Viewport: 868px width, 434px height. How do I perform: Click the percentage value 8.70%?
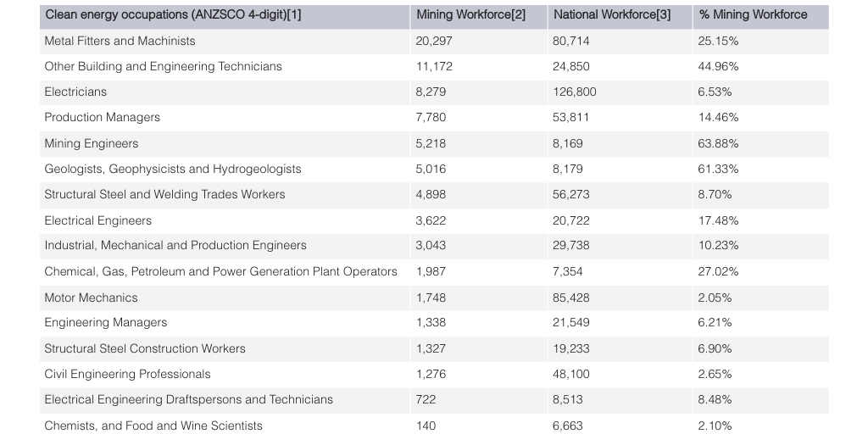pos(715,194)
